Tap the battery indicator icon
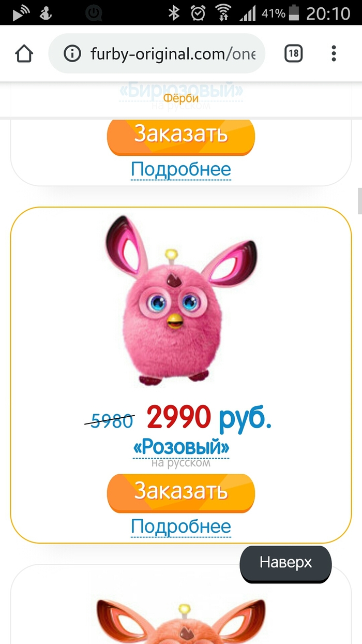 point(294,12)
